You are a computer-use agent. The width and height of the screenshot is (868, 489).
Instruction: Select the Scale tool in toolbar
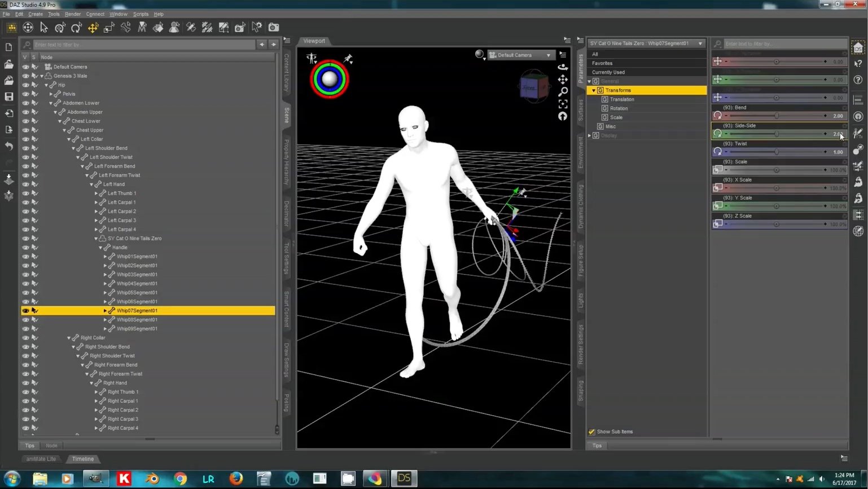tap(109, 27)
